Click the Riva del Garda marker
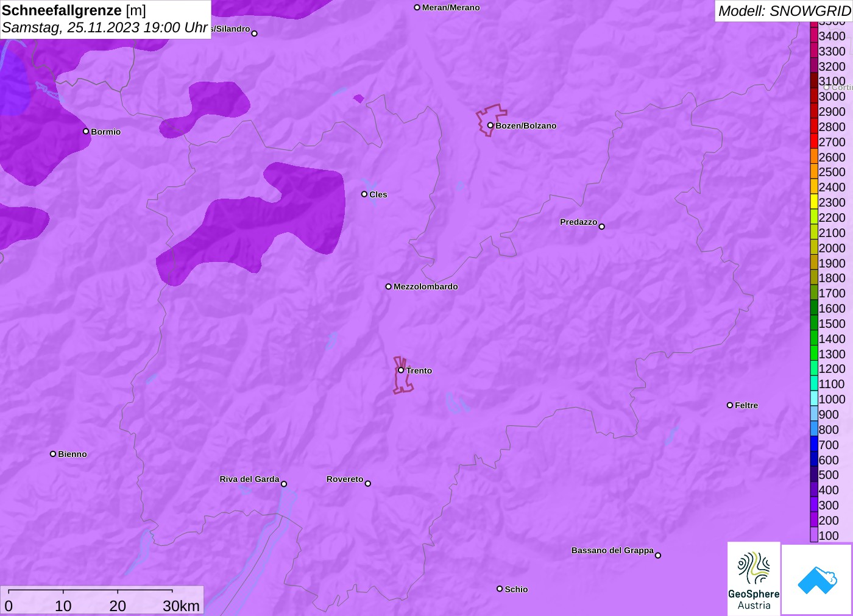Screen dimensions: 853x616 (x=284, y=484)
